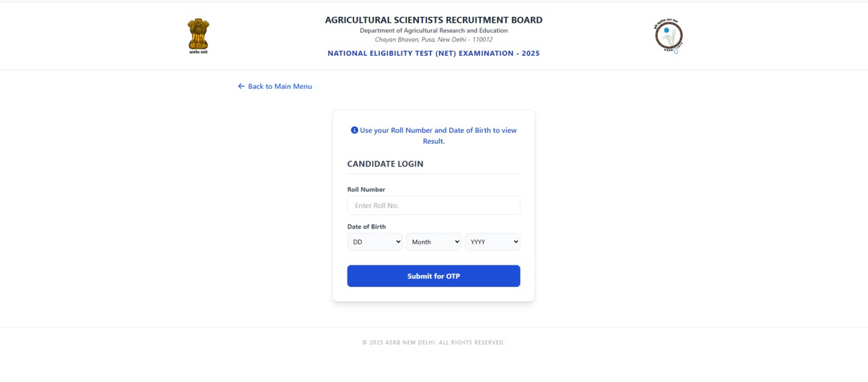The image size is (868, 382).
Task: Click the Roll Number label
Action: pyautogui.click(x=366, y=189)
